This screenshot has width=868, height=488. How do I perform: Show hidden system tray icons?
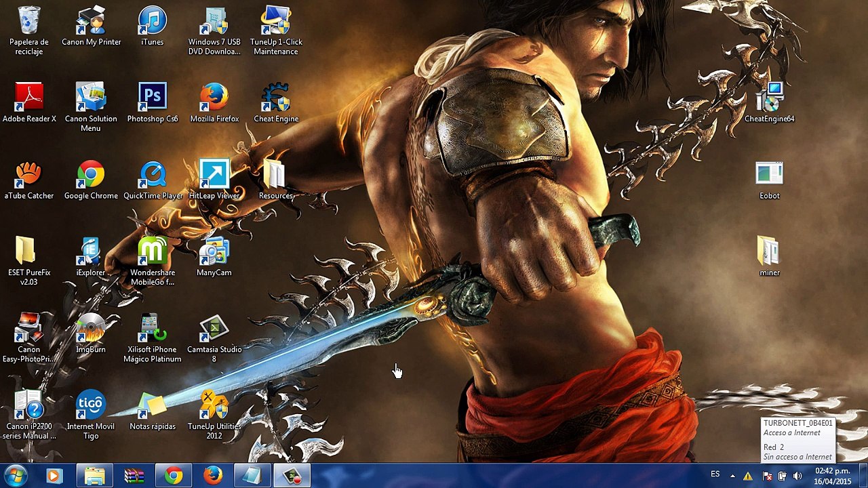point(732,476)
